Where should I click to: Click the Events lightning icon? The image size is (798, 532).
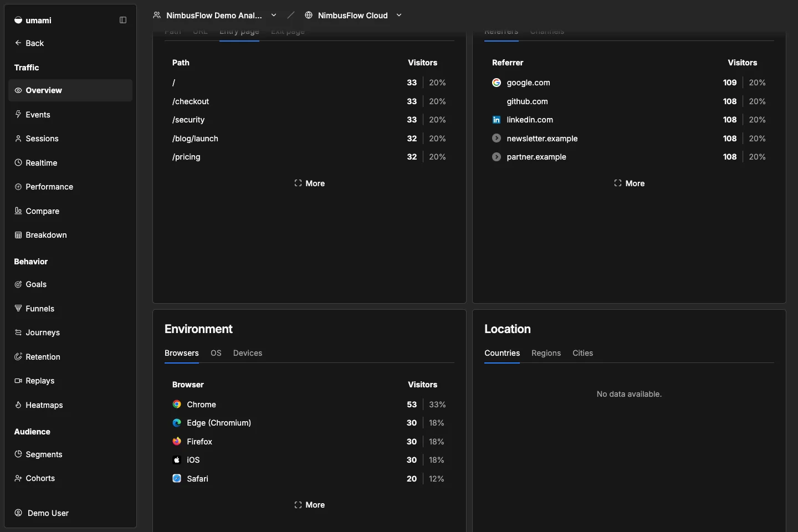(18, 114)
